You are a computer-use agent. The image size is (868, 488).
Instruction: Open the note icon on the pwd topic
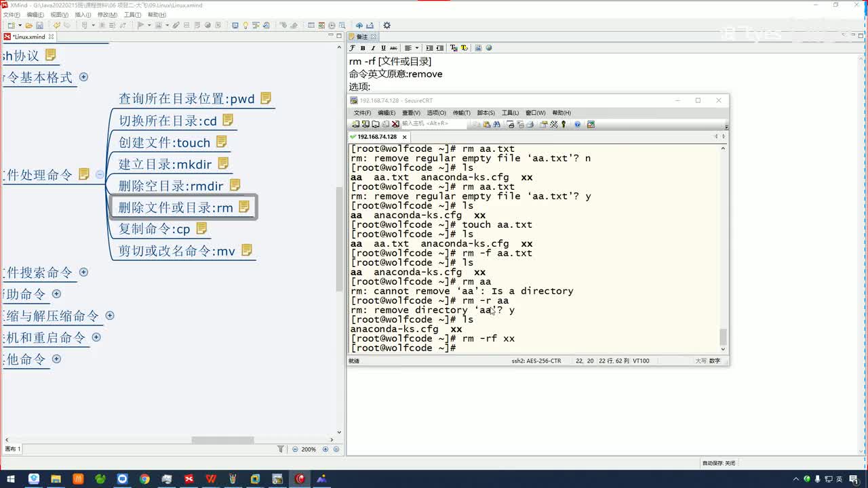click(266, 98)
